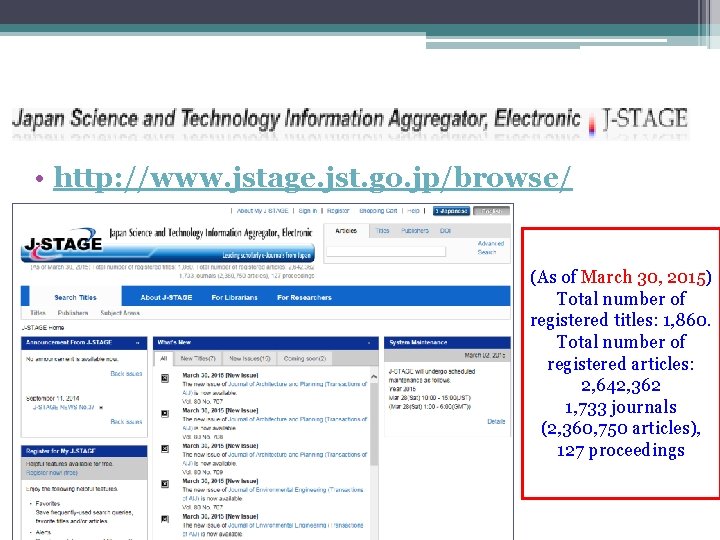Image resolution: width=720 pixels, height=540 pixels.
Task: Click the J-STAGE logo in the page header
Action: coord(63,243)
